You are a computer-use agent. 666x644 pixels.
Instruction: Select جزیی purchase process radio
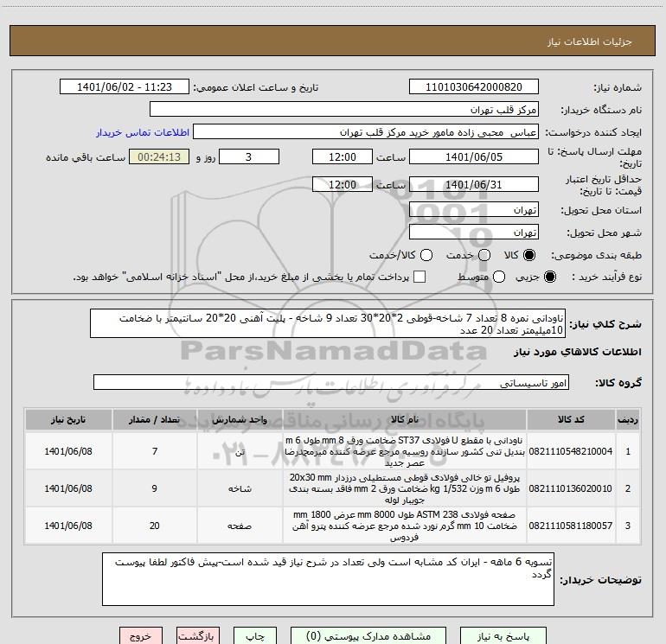(550, 277)
